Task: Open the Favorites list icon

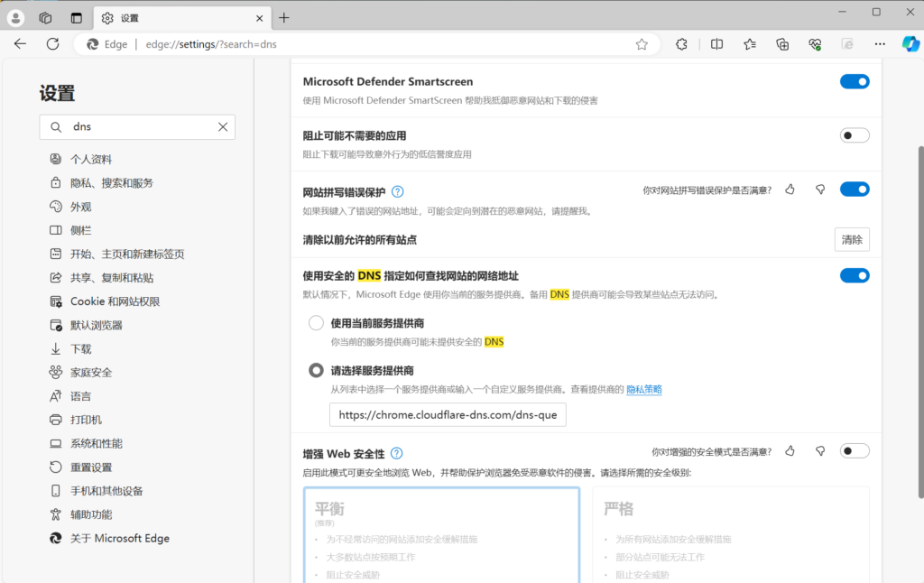Action: 750,44
